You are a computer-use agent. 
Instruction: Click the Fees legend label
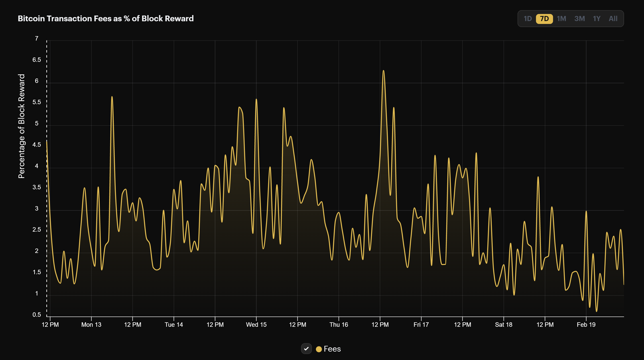click(x=332, y=349)
